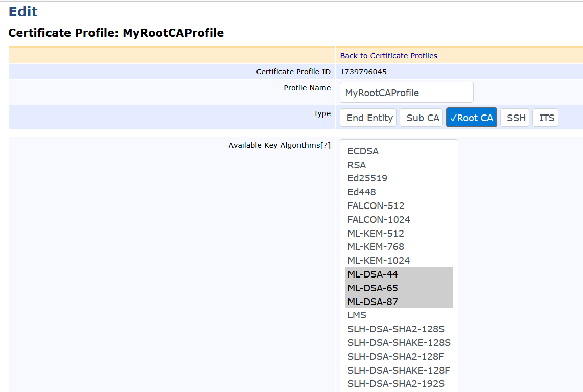Switch profile type to End Entity
This screenshot has height=392, width=583.
coord(368,117)
